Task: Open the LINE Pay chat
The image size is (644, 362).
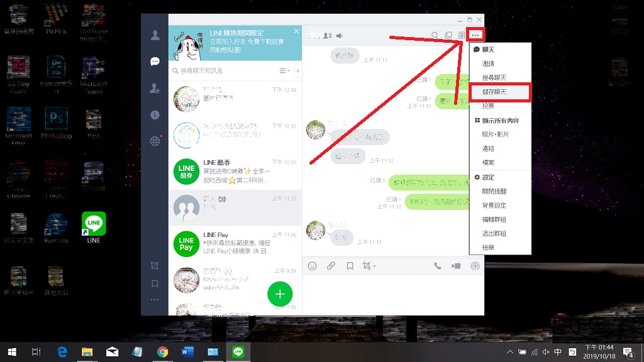Action: click(235, 244)
